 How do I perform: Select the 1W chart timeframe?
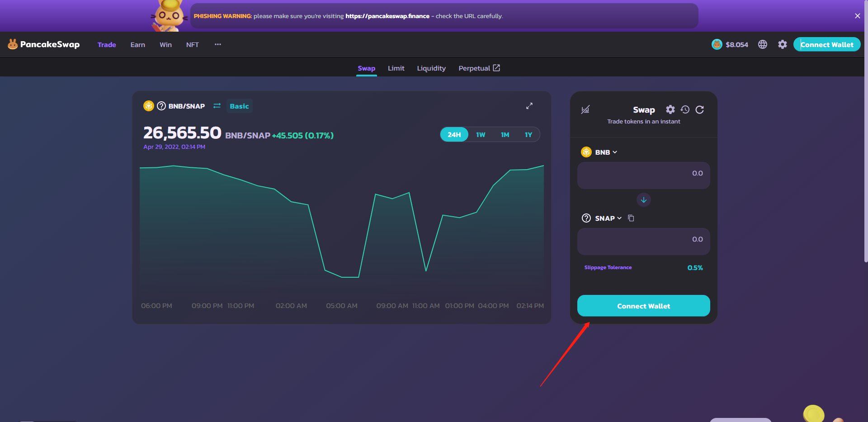[x=481, y=135]
